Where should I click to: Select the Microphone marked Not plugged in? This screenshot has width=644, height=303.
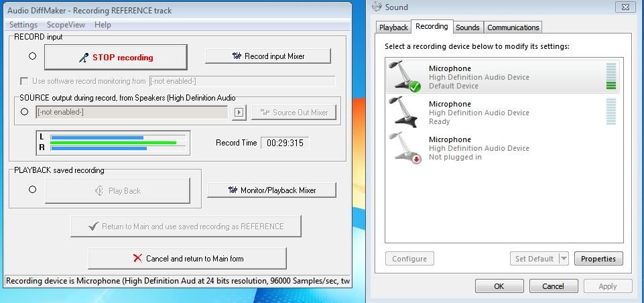click(503, 148)
